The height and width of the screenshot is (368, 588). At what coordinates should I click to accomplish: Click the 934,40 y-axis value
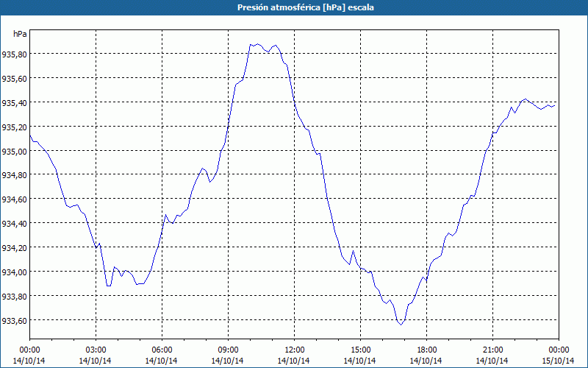[x=15, y=224]
